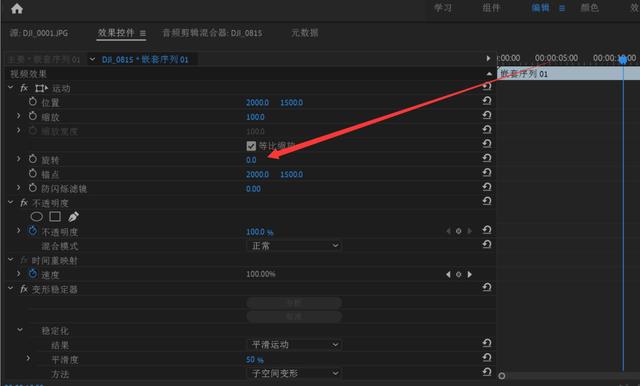The height and width of the screenshot is (386, 640).
Task: Reset the 缩放宽度 parameter
Action: click(487, 129)
